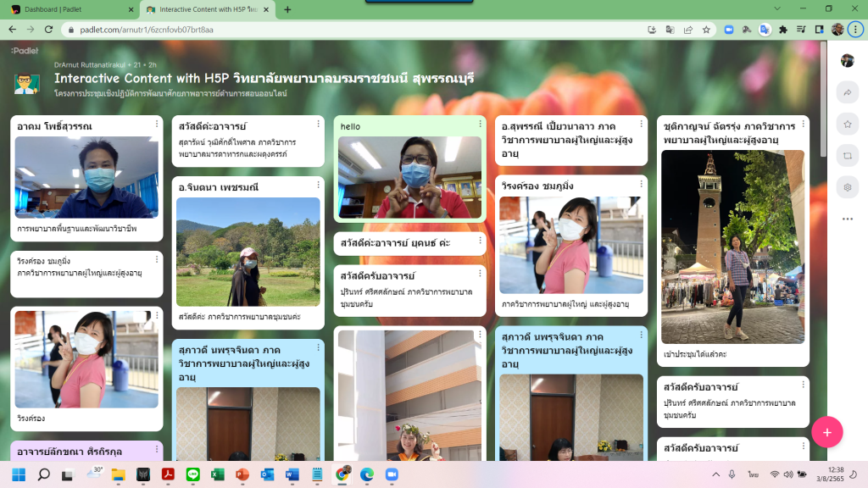This screenshot has width=868, height=488.
Task: Open the Zoom extension in the toolbar
Action: 728,29
